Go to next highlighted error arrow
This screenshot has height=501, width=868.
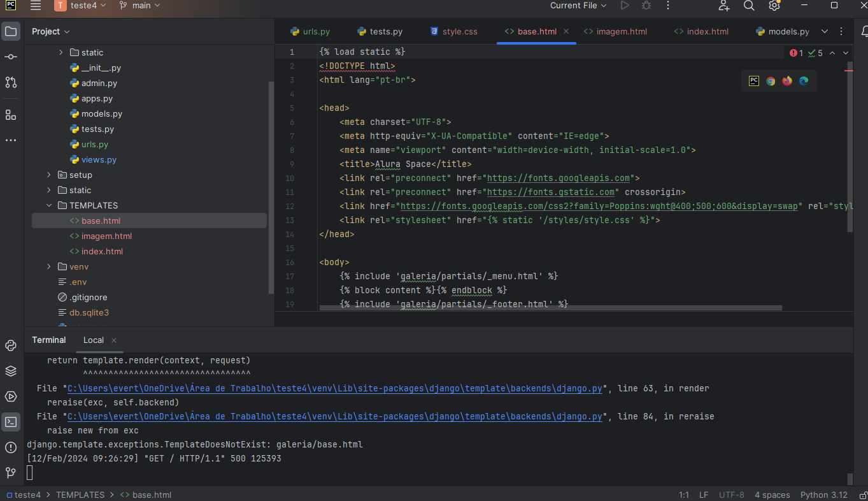[846, 53]
